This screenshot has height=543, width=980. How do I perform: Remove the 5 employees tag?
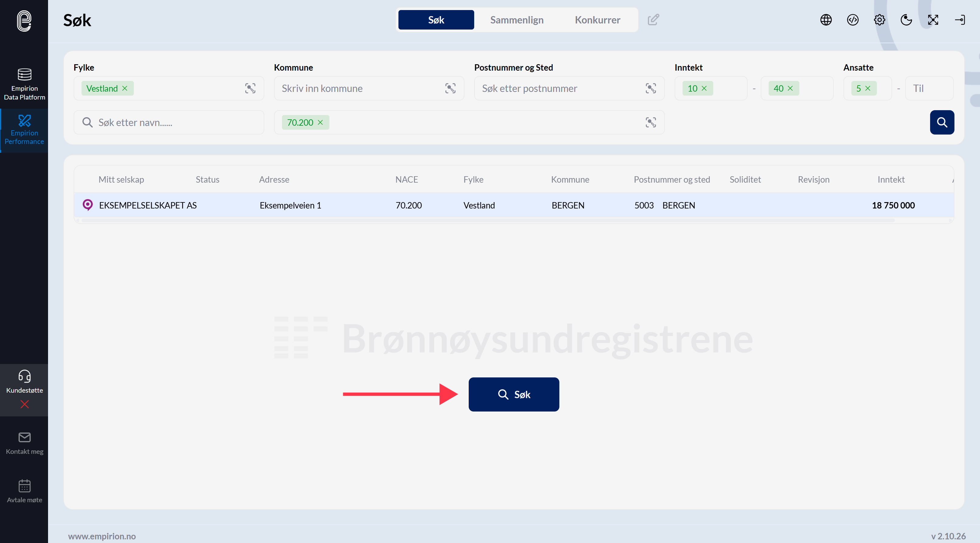pos(867,88)
